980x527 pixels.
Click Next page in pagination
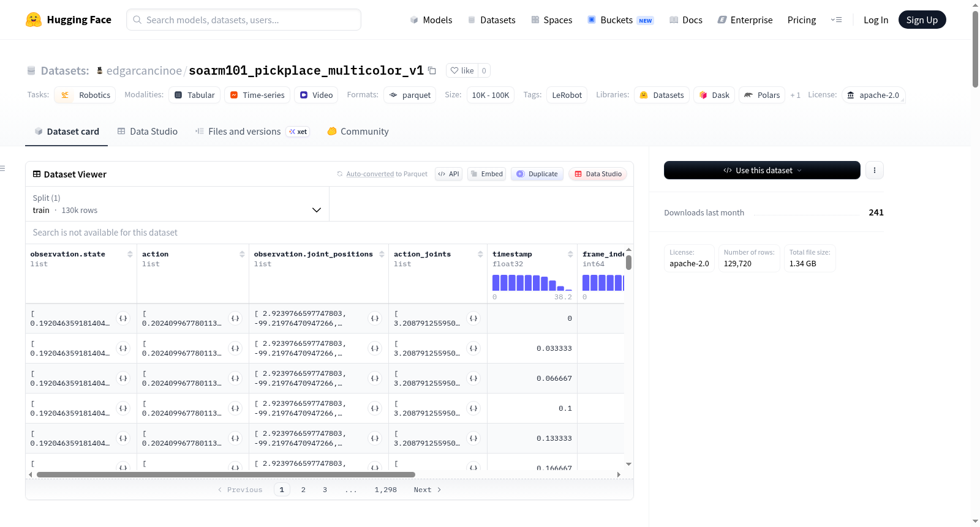427,490
